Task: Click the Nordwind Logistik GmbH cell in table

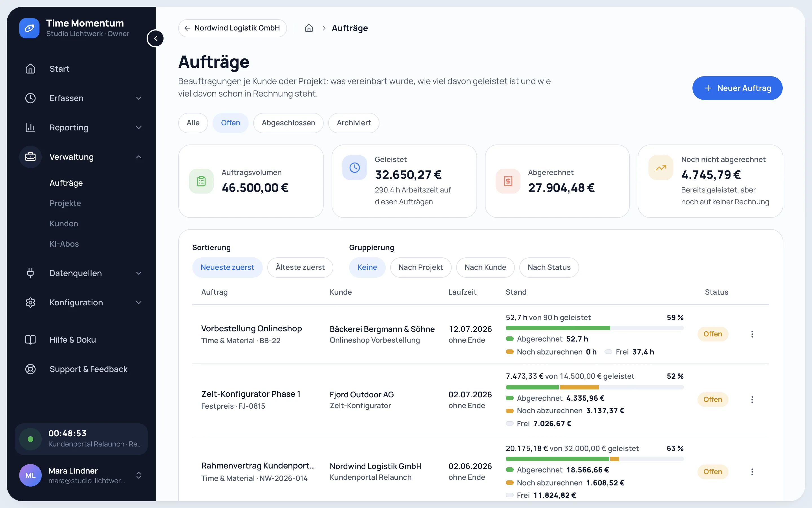Action: point(376,466)
